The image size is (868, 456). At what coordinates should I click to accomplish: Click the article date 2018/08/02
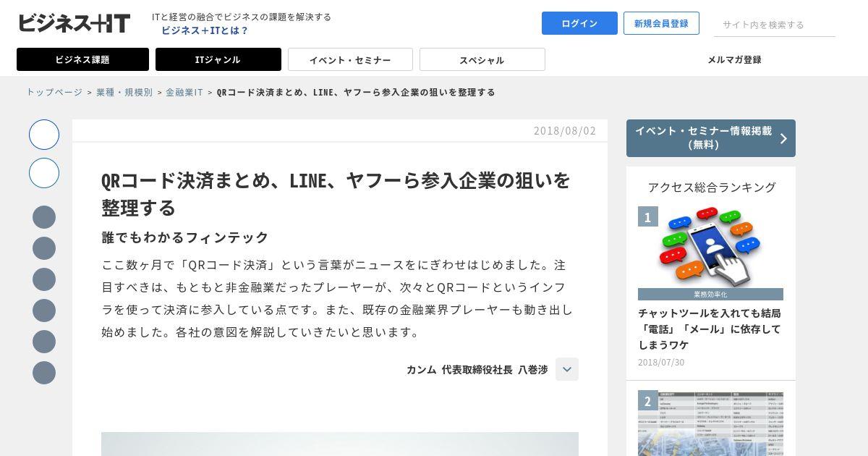[x=565, y=131]
